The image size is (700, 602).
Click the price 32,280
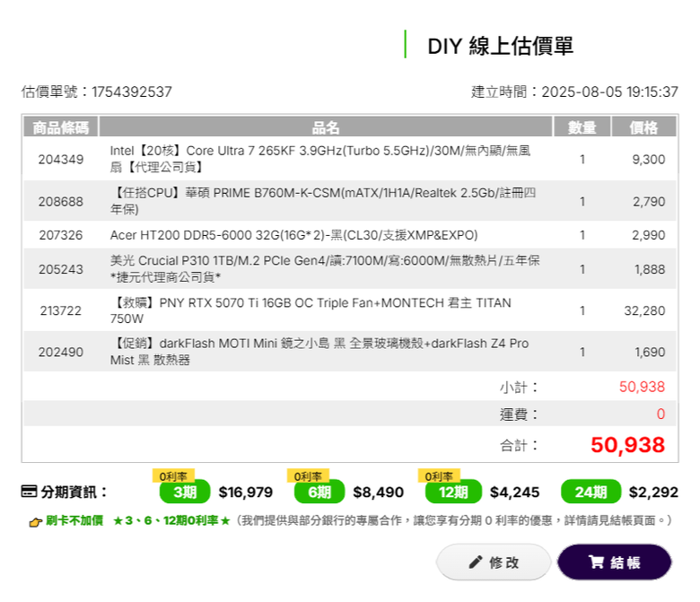click(x=644, y=310)
